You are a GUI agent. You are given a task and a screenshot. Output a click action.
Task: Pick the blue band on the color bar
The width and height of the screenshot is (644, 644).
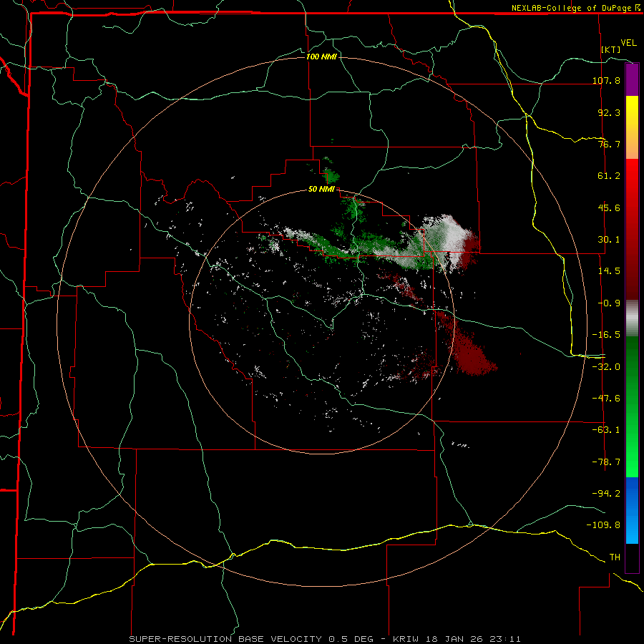click(632, 510)
